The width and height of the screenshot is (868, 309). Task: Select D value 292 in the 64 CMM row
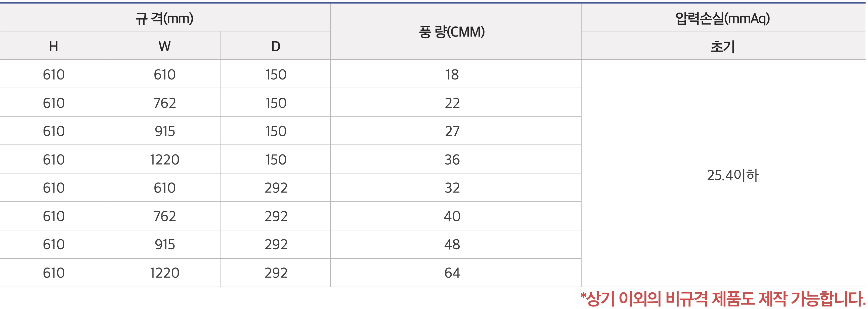[x=276, y=273]
